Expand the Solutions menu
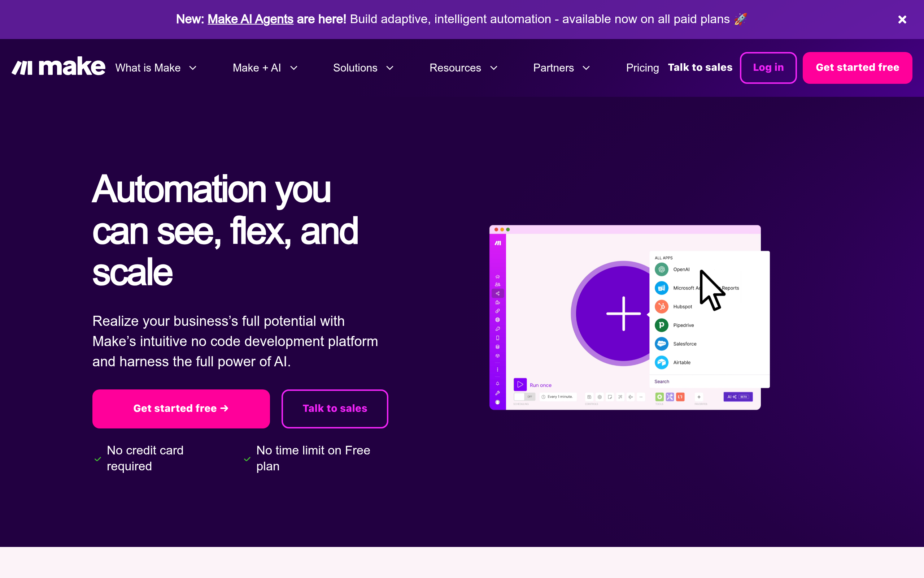This screenshot has height=578, width=924. (363, 68)
